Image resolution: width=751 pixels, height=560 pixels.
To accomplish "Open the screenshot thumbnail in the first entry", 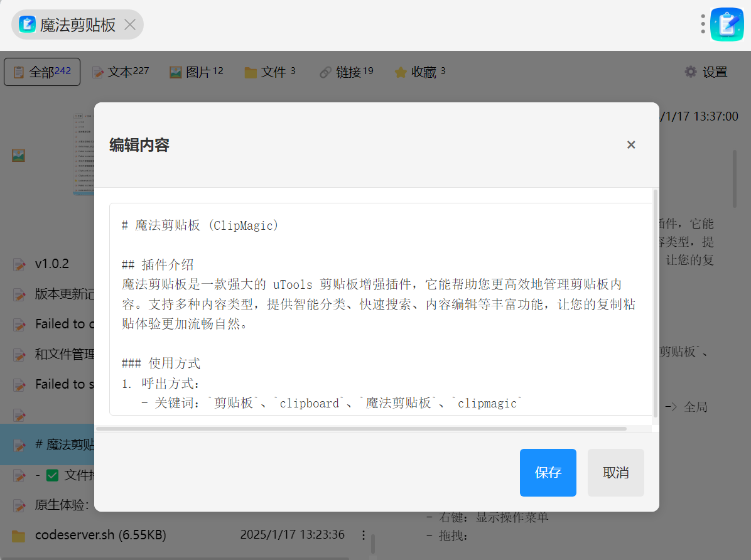I will [x=84, y=154].
